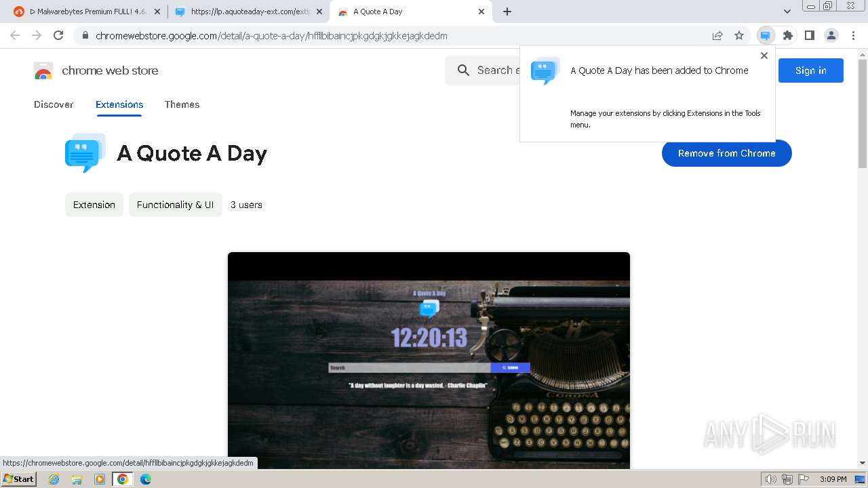The height and width of the screenshot is (488, 868).
Task: Open File Explorer from taskbar
Action: click(x=77, y=479)
